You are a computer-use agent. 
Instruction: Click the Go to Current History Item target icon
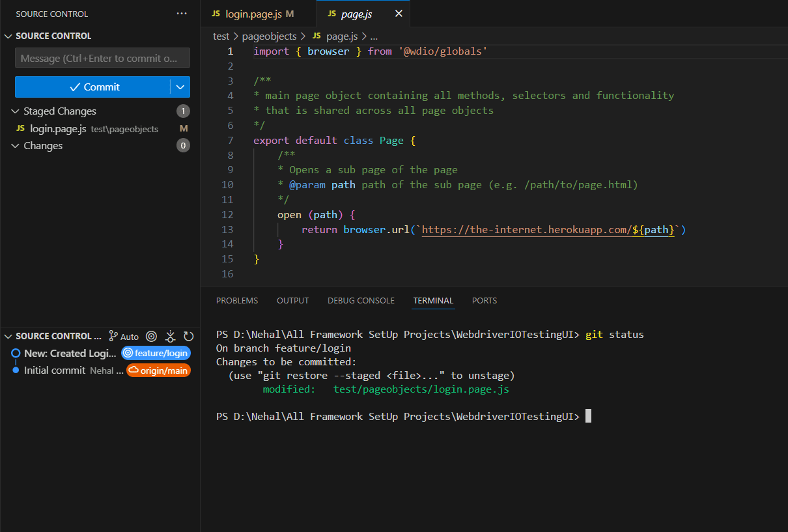152,336
